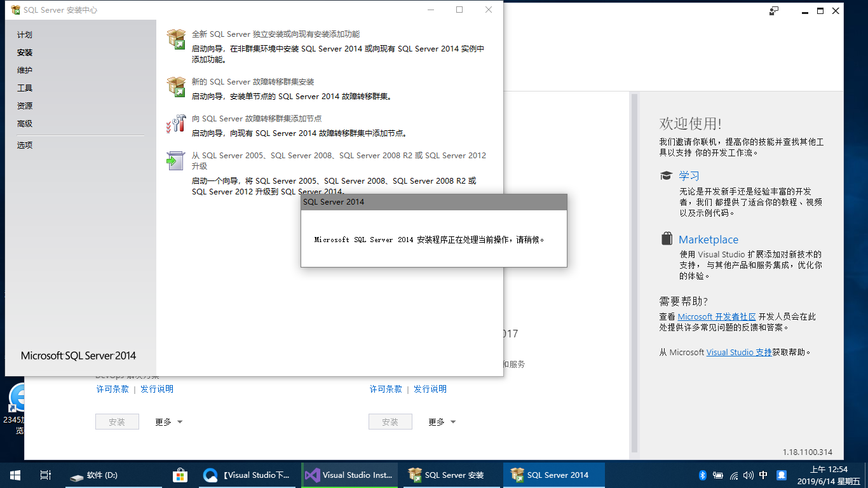Open the Marketplace link
The height and width of the screenshot is (488, 868).
pyautogui.click(x=709, y=240)
